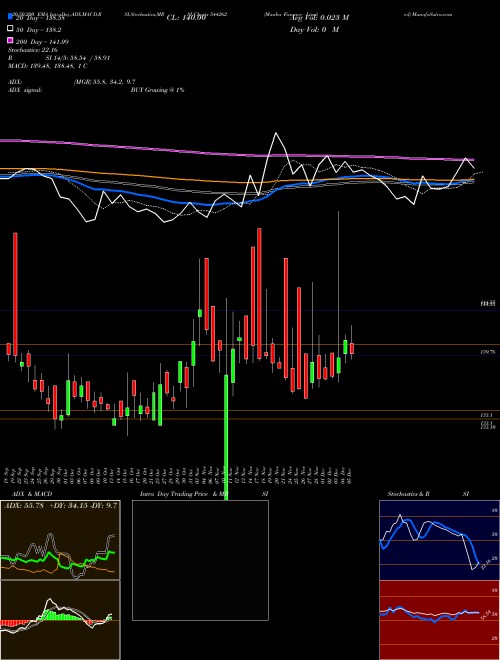The image size is (500, 660).
Task: Click the 'BUY Growing @ 1%' ADX signal
Action: coord(157,90)
